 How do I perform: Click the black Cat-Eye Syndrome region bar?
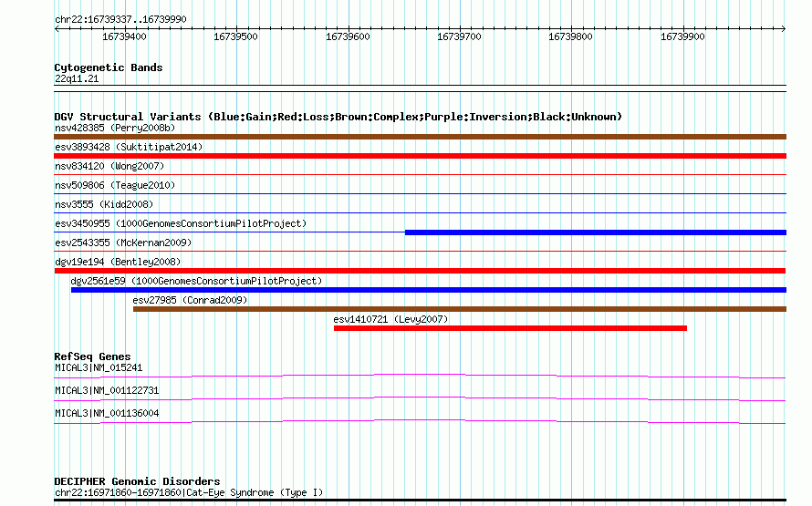420,501
